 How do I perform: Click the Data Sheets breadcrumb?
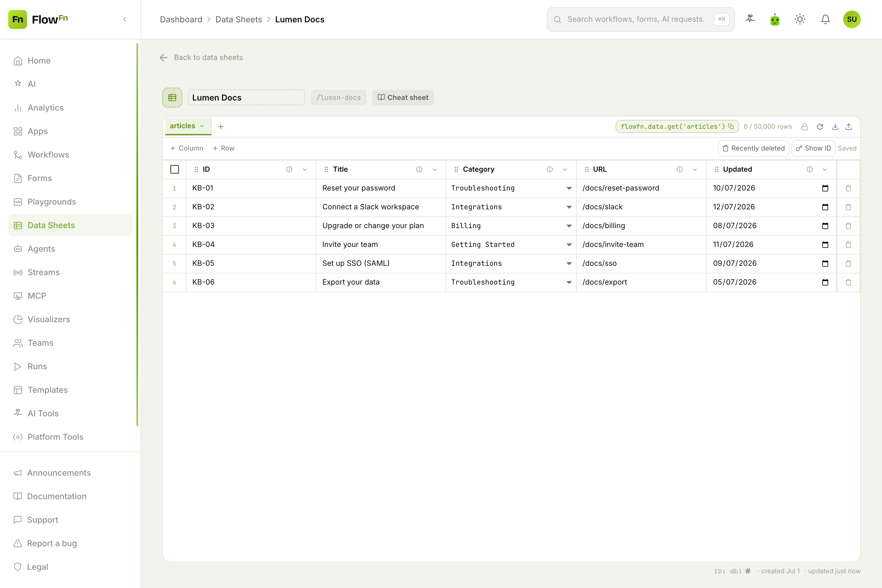[x=238, y=19]
